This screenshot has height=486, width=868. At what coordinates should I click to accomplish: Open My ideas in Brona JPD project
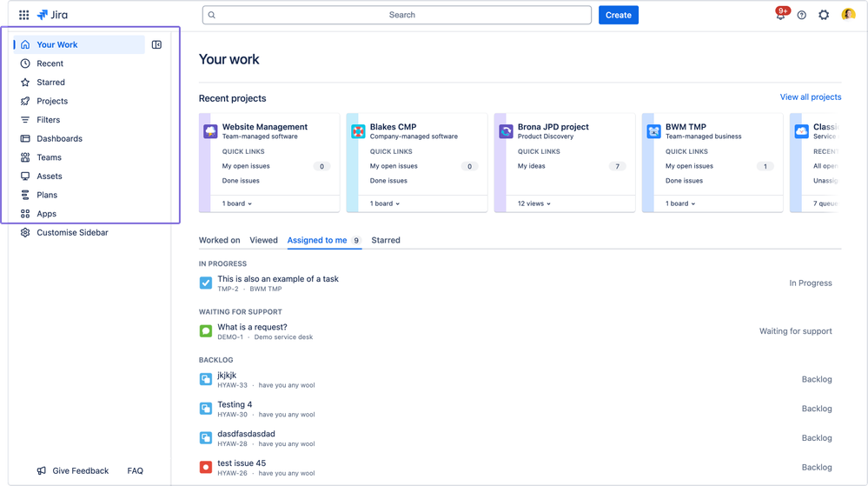532,166
